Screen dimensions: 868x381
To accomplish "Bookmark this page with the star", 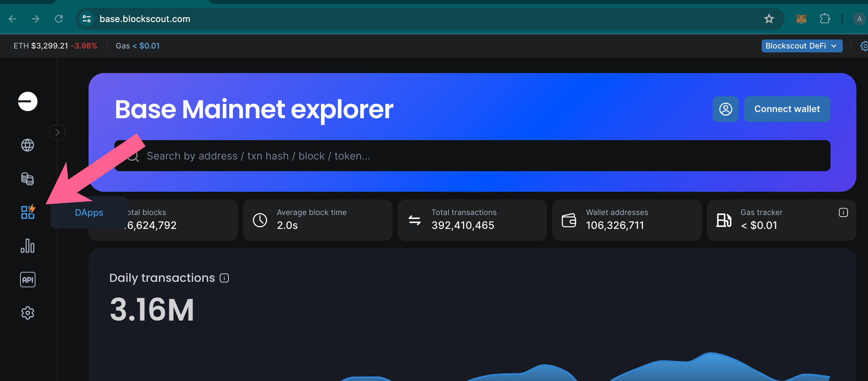I will 769,19.
